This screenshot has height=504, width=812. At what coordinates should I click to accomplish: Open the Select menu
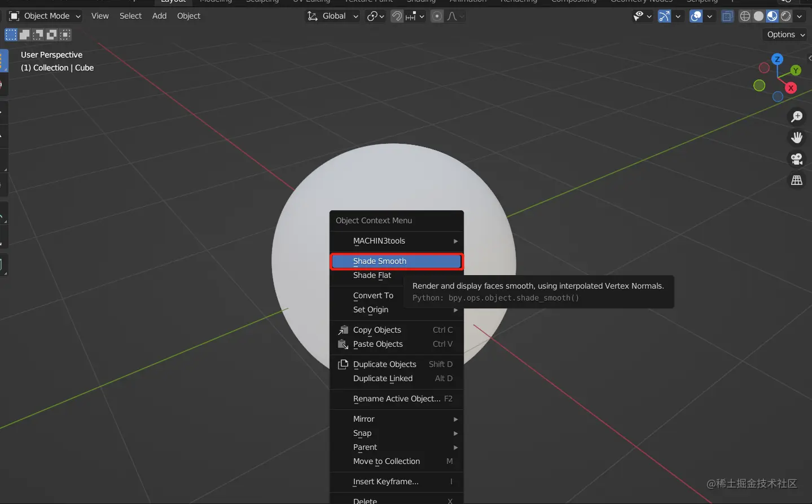pos(130,16)
